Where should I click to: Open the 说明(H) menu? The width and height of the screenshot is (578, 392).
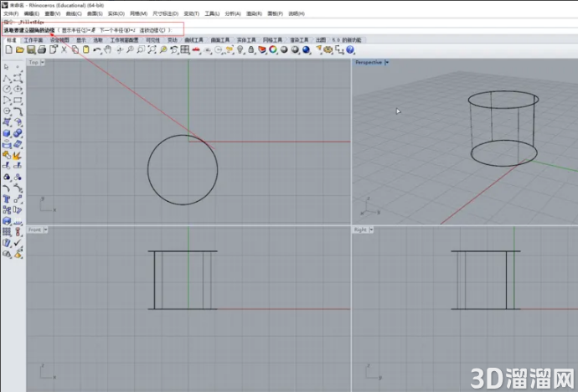coord(297,13)
